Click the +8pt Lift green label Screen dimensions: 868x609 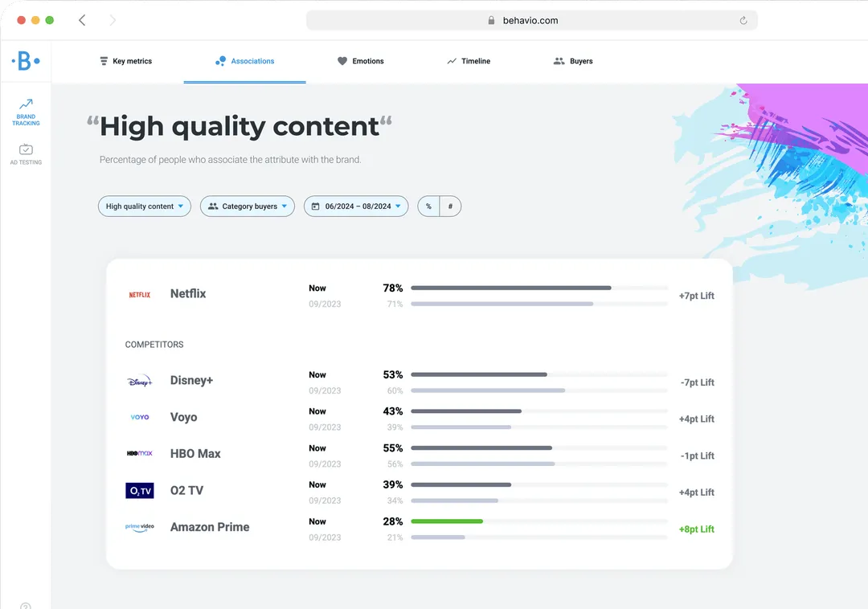pos(696,529)
